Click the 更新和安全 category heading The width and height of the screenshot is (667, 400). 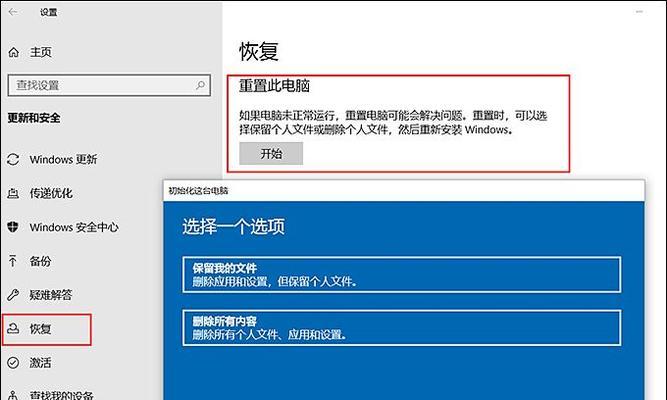pyautogui.click(x=34, y=118)
